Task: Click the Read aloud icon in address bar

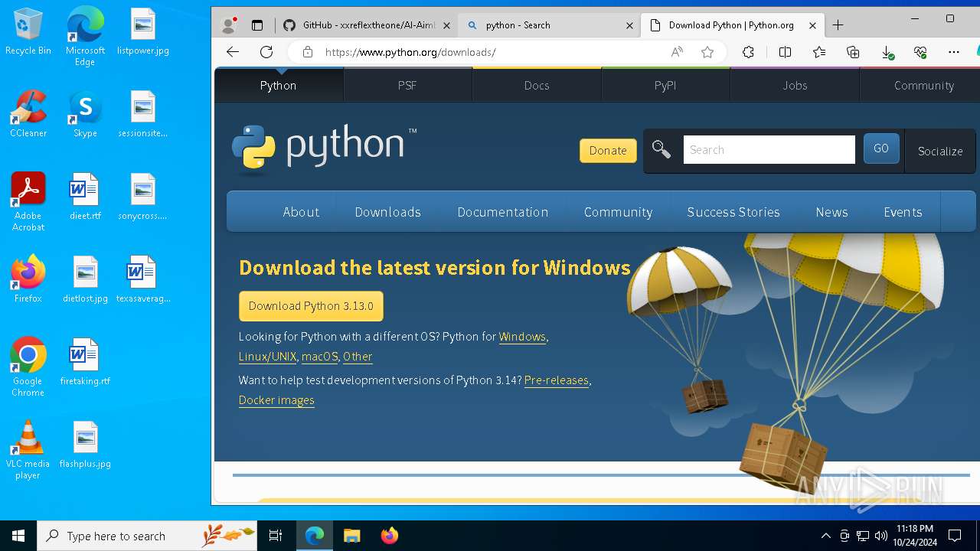Action: 677,52
